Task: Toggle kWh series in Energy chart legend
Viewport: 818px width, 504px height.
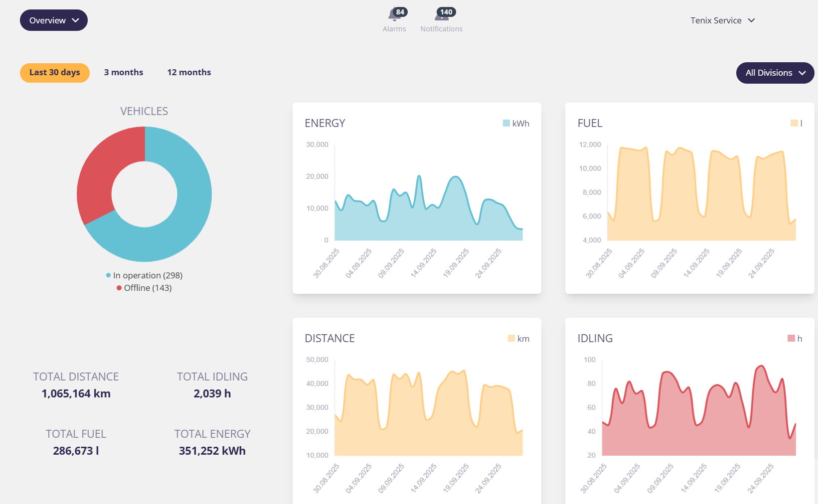Action: coord(516,124)
